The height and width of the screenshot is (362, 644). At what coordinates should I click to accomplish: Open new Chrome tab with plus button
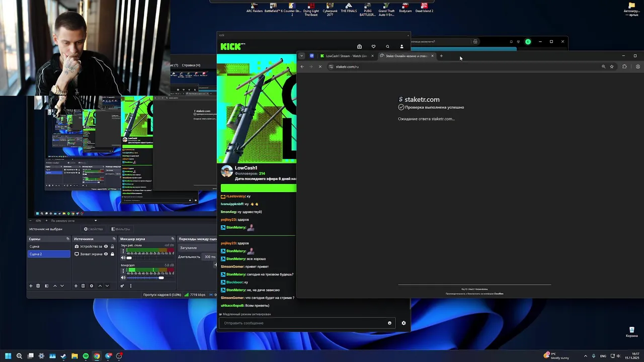(x=441, y=56)
